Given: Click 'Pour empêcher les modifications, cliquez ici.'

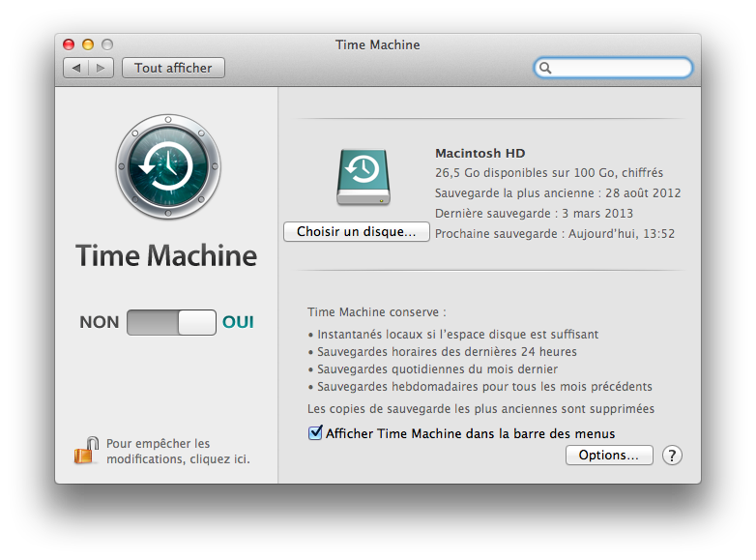Looking at the screenshot, I should 179,451.
